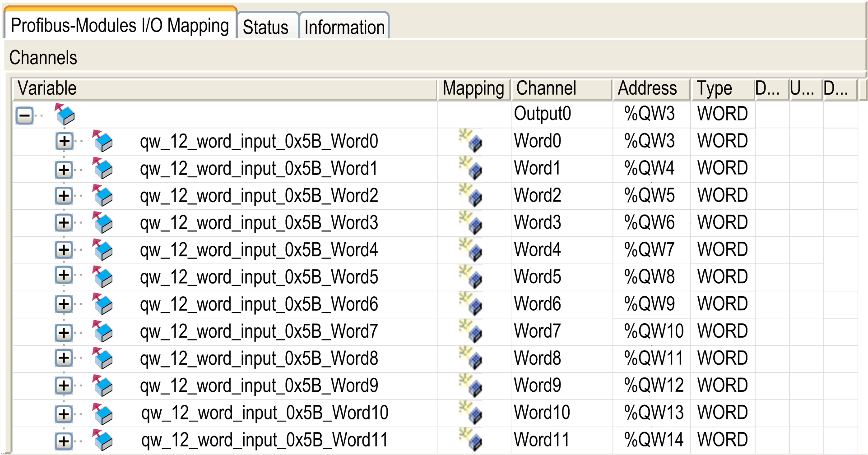
Task: Click the WORD type cell in Word6 row
Action: (x=723, y=304)
